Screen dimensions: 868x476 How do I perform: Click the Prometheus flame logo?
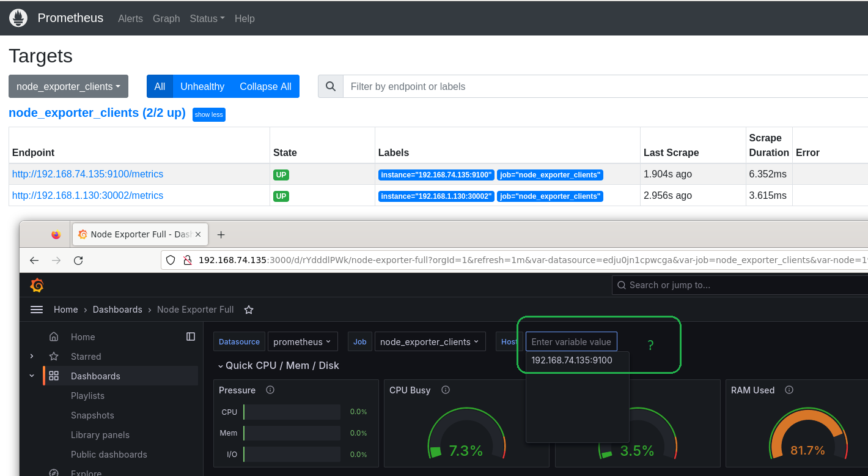(19, 18)
